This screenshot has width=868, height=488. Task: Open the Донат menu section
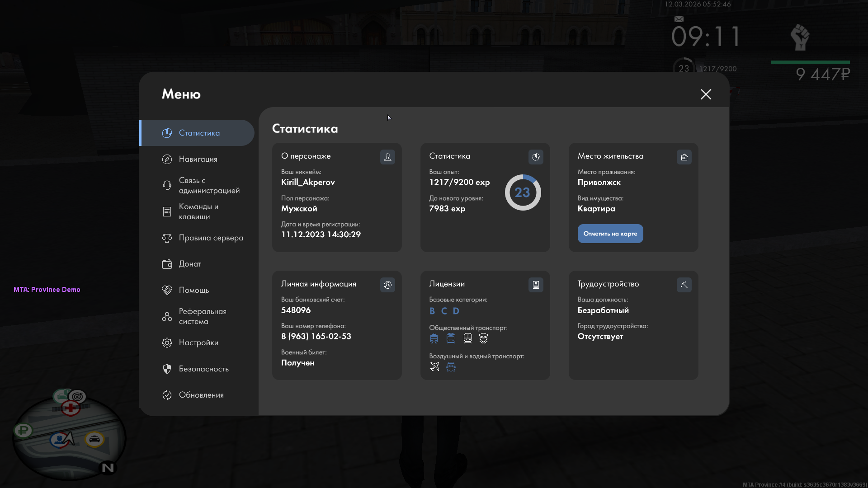click(x=190, y=264)
